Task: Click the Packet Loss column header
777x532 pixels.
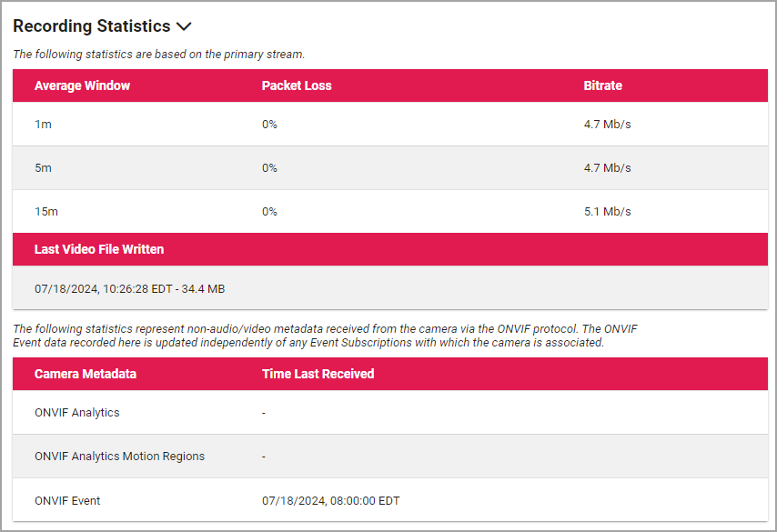Action: (x=297, y=85)
